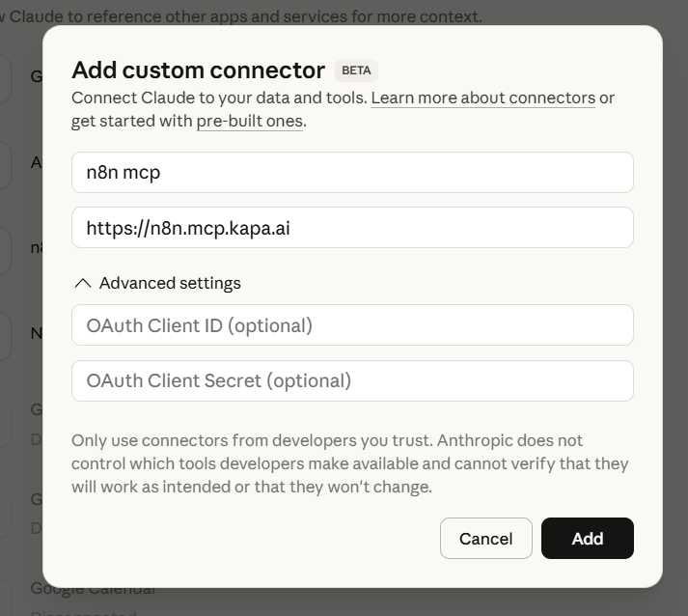The height and width of the screenshot is (616, 688).
Task: Click the dimmed Google Calendar entry behind dialog
Action: point(93,590)
